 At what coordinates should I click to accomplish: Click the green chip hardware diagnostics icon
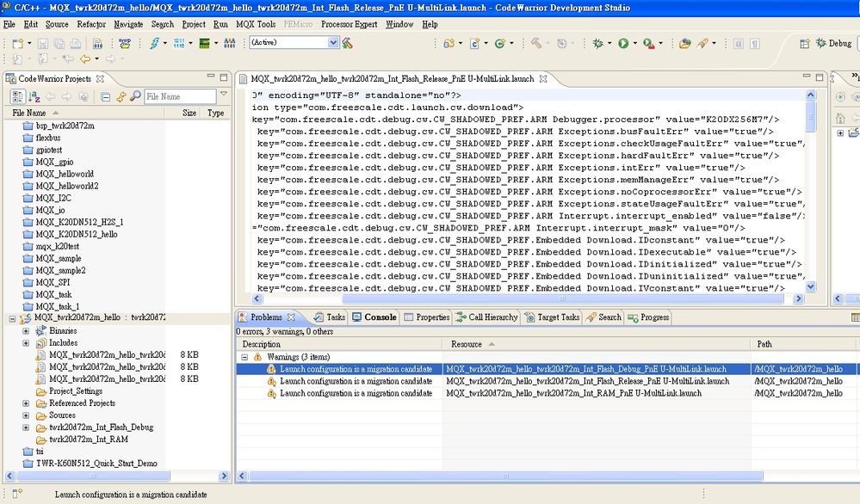click(x=204, y=43)
